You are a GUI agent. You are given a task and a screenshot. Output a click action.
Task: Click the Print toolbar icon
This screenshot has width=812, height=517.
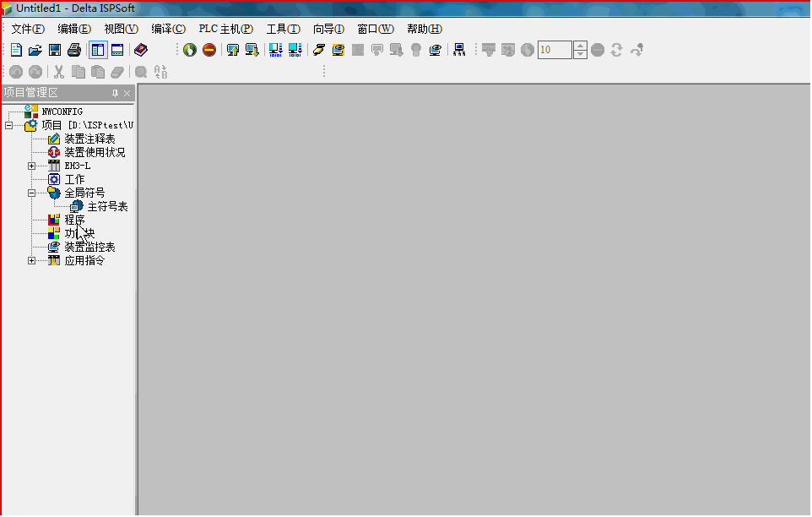74,50
